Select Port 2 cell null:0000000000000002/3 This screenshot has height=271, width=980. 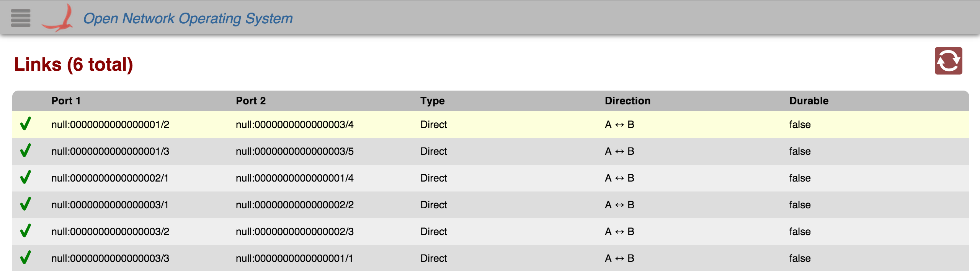294,232
